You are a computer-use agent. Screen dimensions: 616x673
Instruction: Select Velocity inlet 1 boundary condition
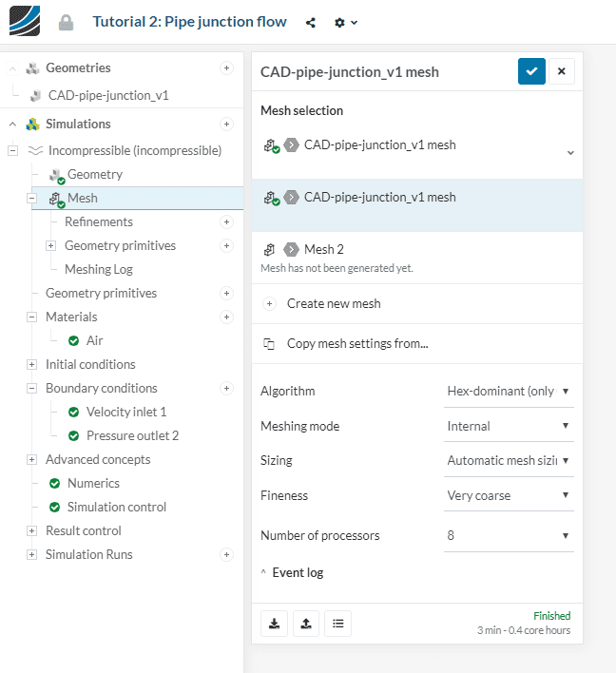coord(125,412)
